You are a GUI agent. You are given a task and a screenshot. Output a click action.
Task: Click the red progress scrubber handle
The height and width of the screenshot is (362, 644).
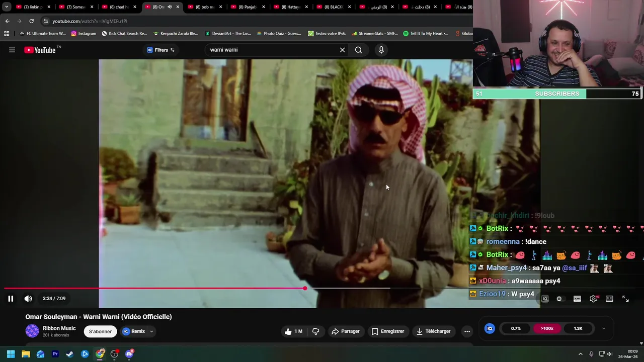305,289
